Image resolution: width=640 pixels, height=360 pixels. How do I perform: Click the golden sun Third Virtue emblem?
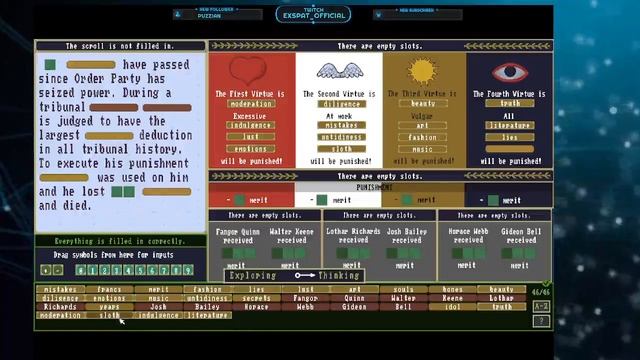coord(422,71)
